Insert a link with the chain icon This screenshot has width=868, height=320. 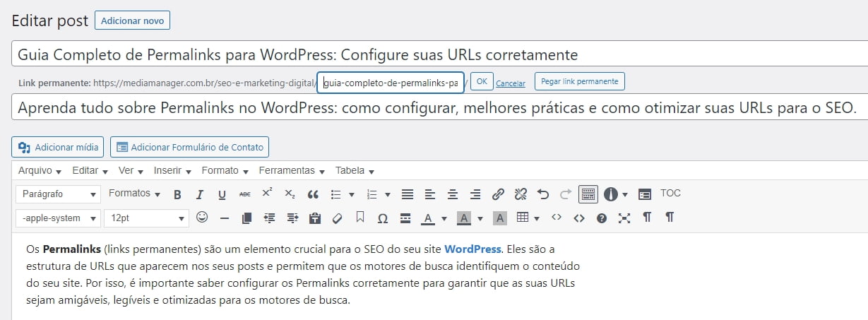pos(498,194)
